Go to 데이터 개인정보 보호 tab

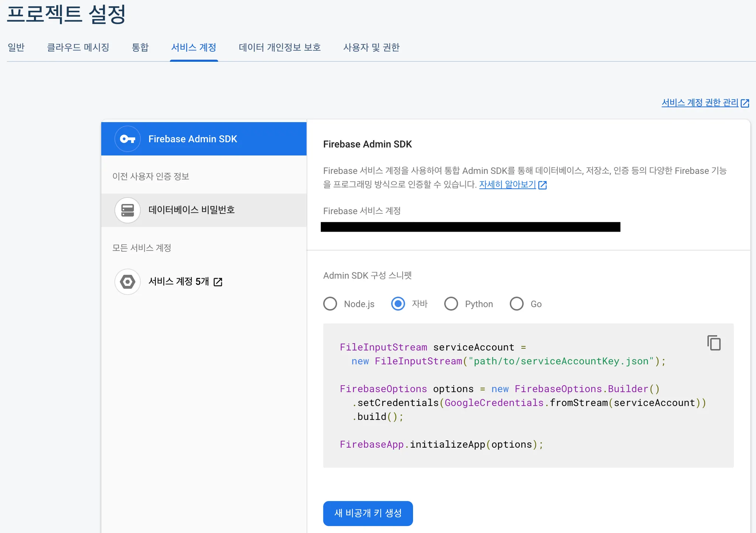(x=279, y=47)
